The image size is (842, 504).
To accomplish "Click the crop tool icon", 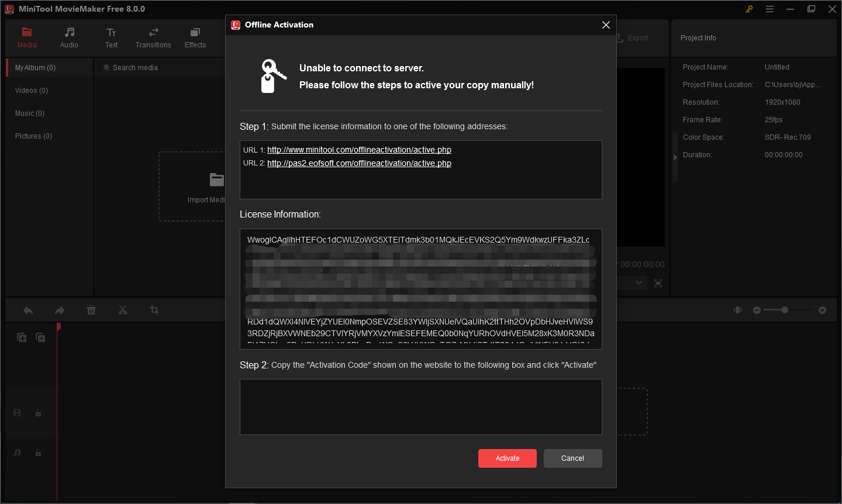I will click(x=154, y=310).
